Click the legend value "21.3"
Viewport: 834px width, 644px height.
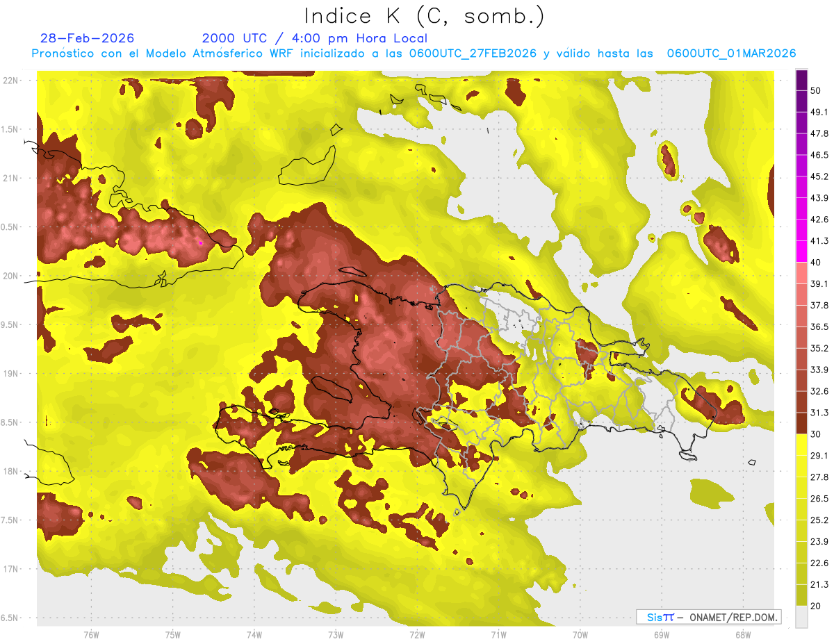(x=819, y=585)
